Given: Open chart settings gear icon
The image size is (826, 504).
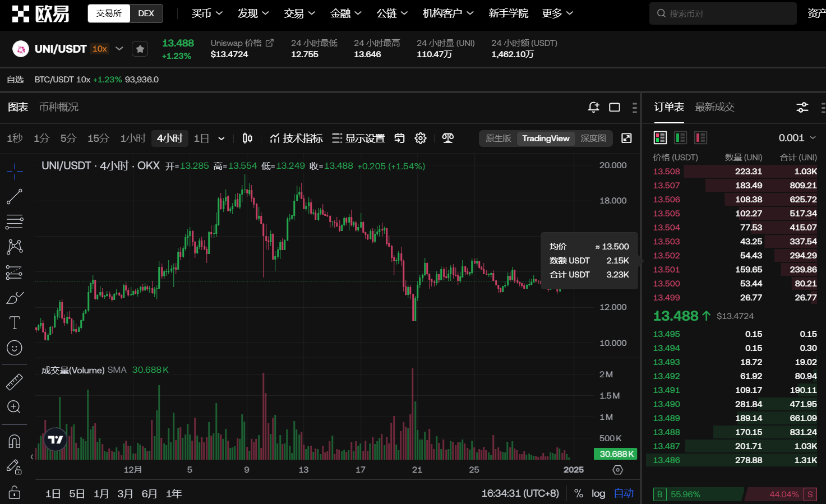Looking at the screenshot, I should 421,138.
